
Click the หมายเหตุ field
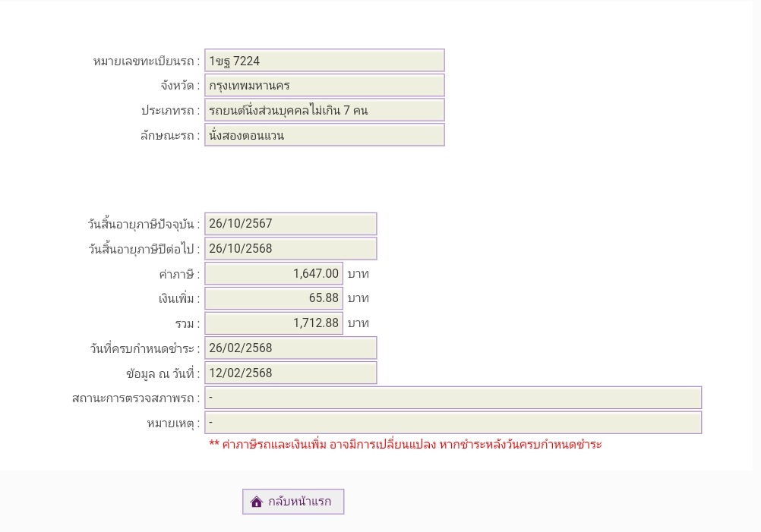(453, 423)
